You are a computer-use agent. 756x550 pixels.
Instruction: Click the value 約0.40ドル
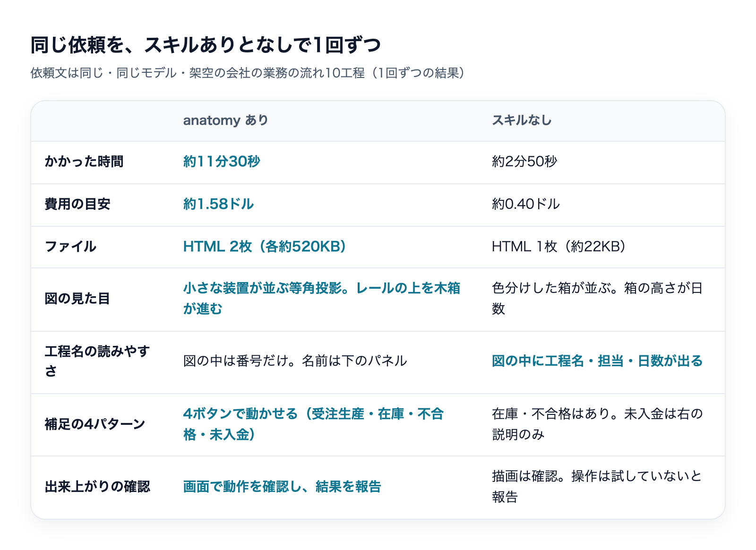tap(526, 204)
